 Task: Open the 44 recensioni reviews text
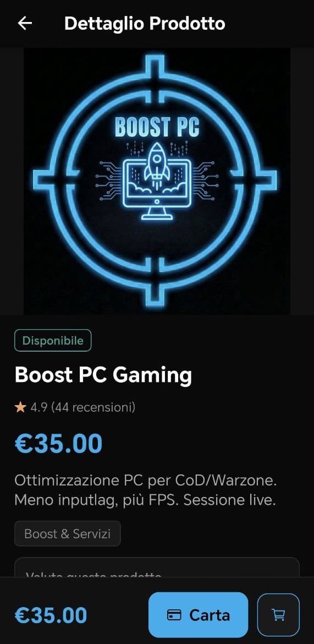pyautogui.click(x=93, y=407)
